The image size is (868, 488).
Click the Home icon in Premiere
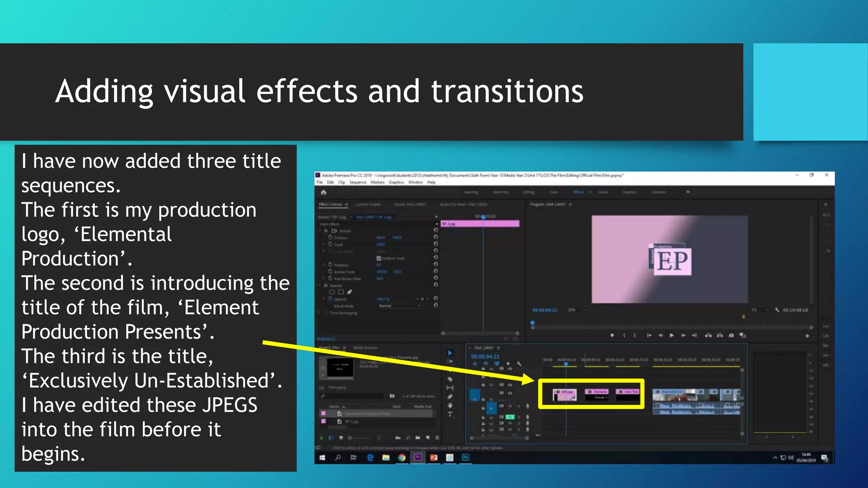324,192
